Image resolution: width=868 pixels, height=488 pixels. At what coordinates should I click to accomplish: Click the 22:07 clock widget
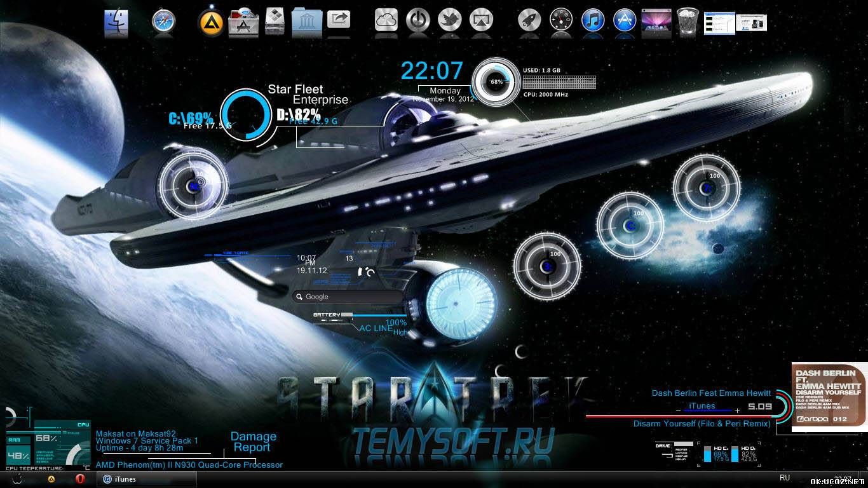(x=432, y=71)
